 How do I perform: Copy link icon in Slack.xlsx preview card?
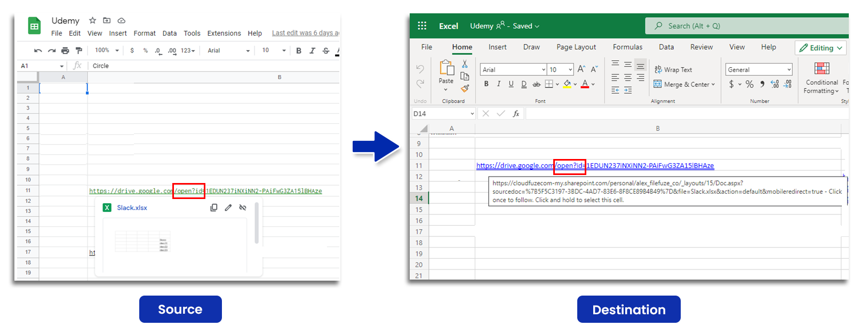214,208
